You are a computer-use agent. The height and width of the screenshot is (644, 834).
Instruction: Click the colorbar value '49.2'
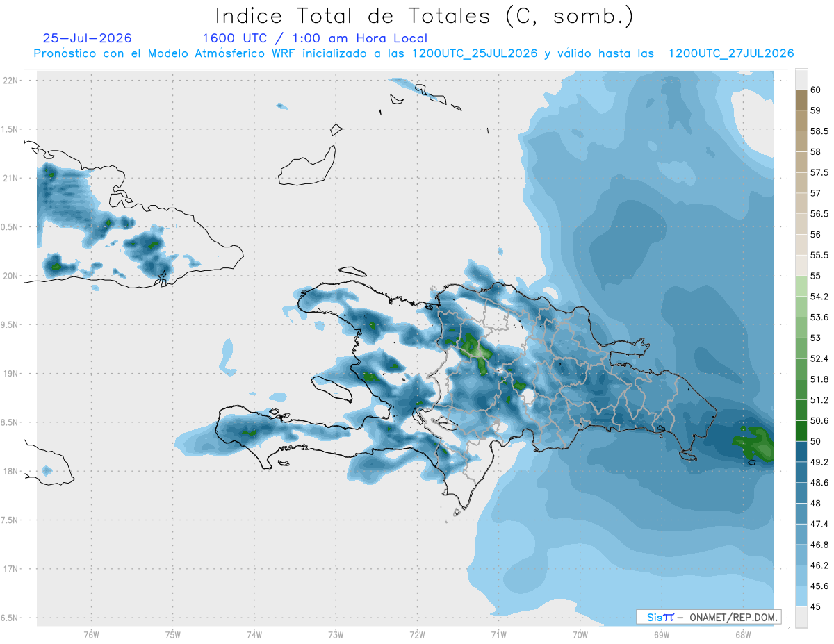pos(819,462)
